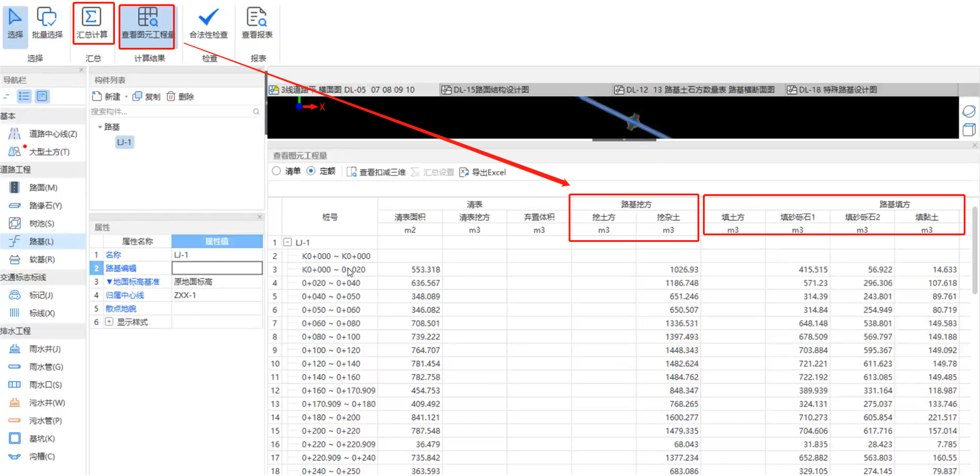This screenshot has height=476, width=980.
Task: Select 污水井(W) component type
Action: point(37,403)
